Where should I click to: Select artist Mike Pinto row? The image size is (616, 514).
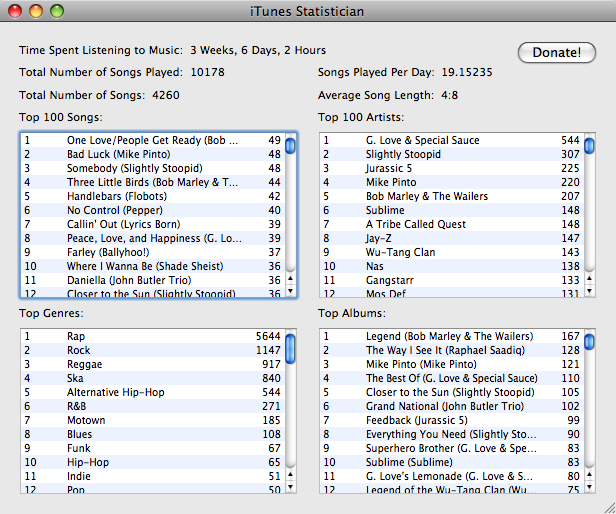pyautogui.click(x=452, y=182)
